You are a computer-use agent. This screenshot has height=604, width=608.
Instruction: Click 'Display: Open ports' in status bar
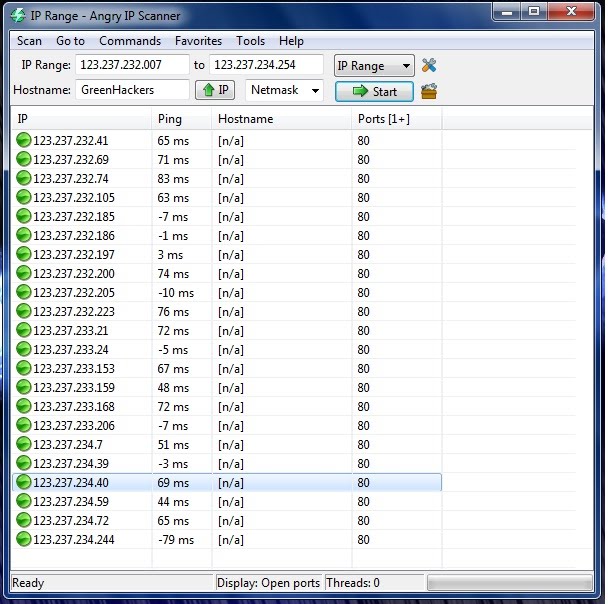(268, 583)
